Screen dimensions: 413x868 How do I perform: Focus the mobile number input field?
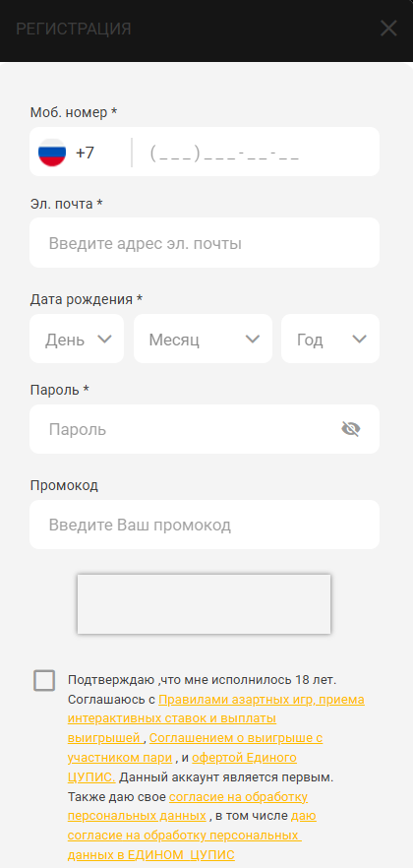coord(255,153)
